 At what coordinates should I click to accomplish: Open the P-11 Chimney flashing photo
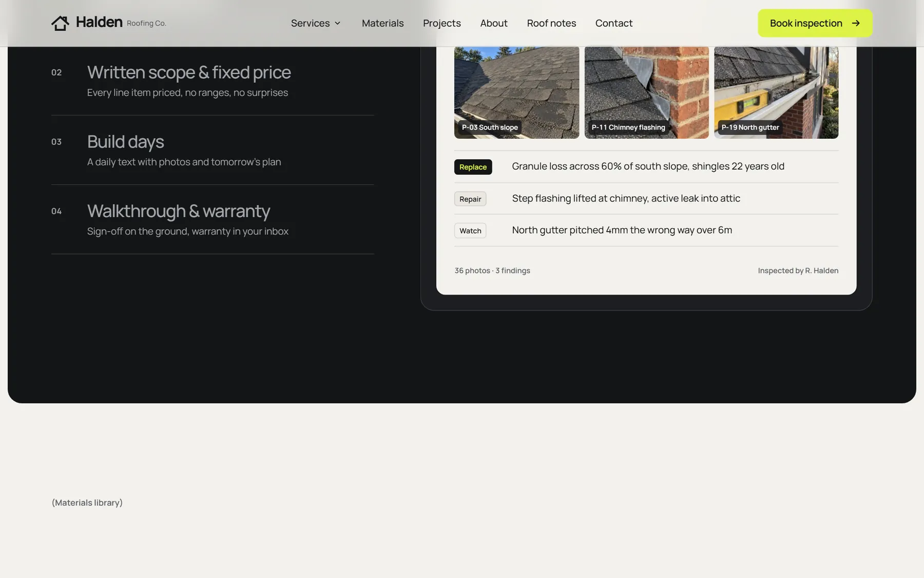point(646,92)
